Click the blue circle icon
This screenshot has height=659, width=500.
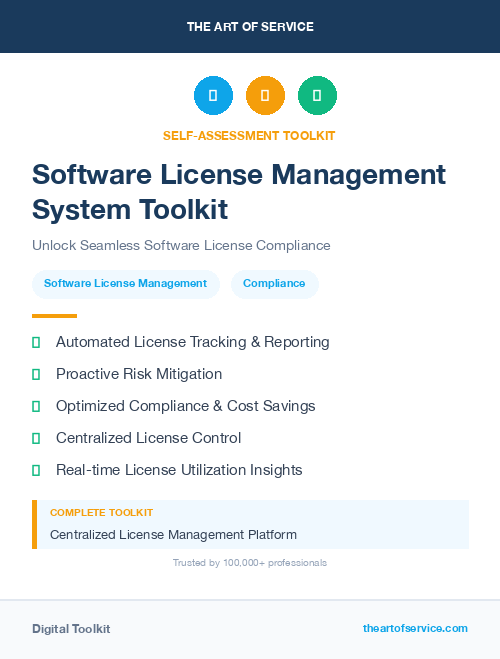(x=213, y=95)
